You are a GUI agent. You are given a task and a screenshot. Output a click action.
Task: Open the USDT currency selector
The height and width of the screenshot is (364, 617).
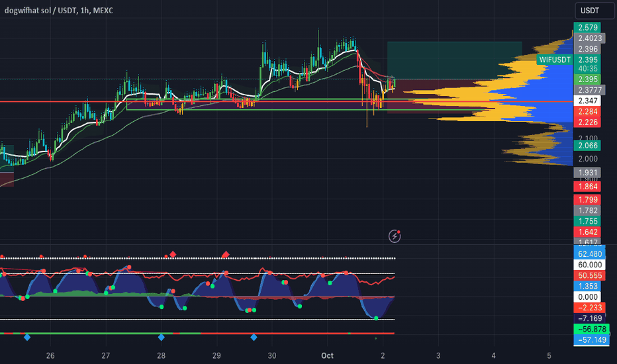(x=594, y=11)
